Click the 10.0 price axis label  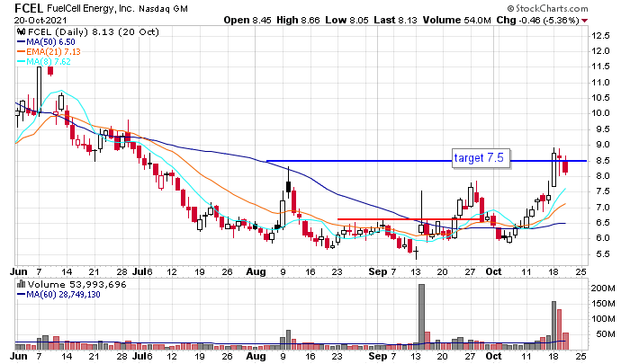pos(600,113)
